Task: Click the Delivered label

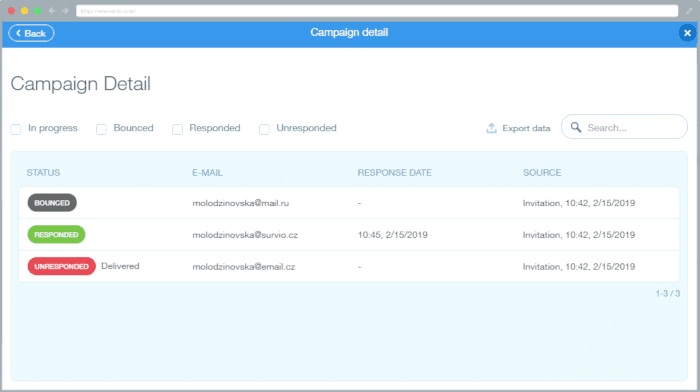Action: click(120, 266)
